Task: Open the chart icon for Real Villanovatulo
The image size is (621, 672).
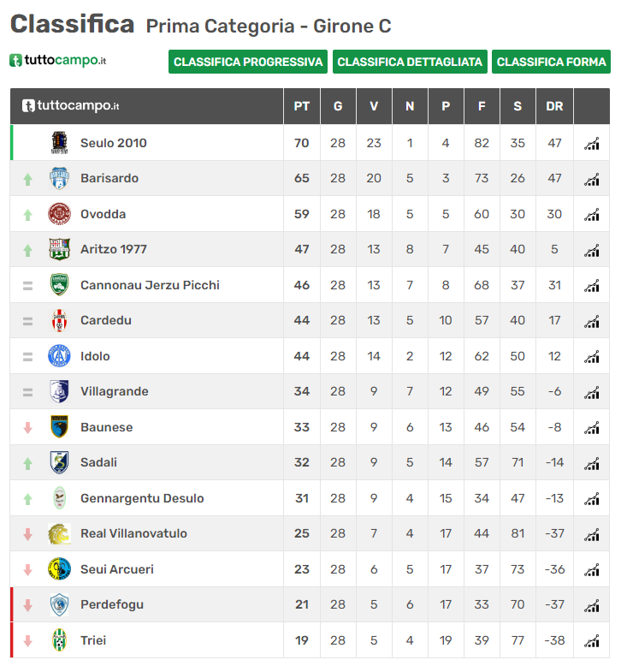Action: 591,534
